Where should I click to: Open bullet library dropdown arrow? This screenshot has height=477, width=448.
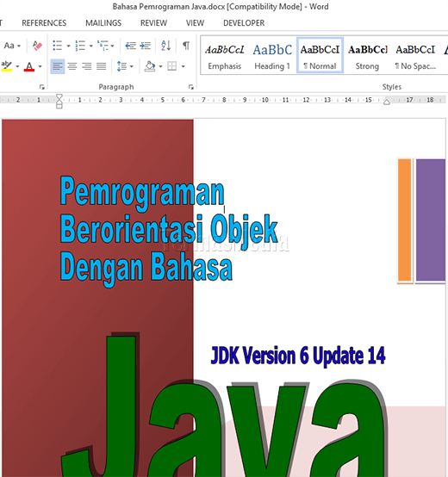[x=68, y=46]
